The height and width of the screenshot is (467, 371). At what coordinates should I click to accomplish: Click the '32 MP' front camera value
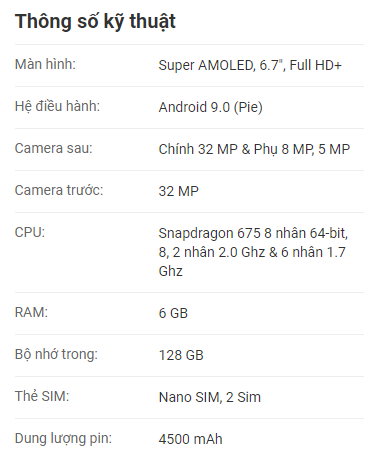[179, 191]
